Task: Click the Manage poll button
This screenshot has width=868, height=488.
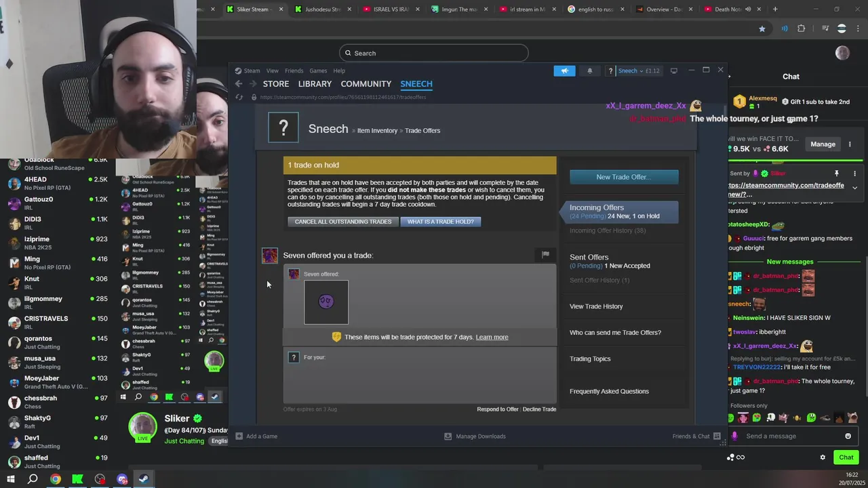Action: tap(823, 144)
